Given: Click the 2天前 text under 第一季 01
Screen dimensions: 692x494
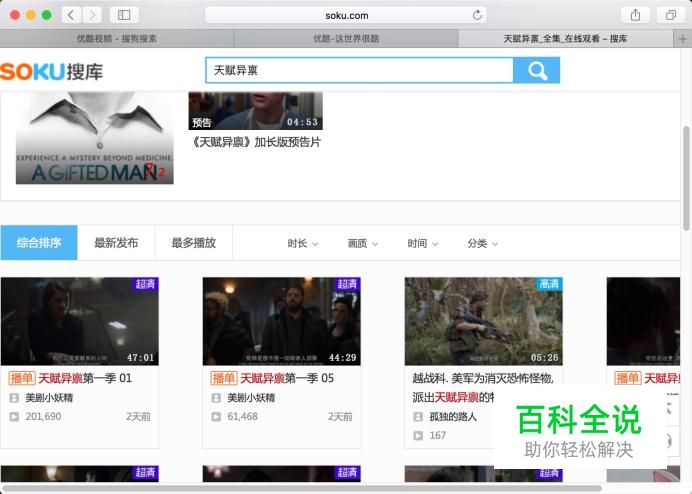Looking at the screenshot, I should (138, 416).
